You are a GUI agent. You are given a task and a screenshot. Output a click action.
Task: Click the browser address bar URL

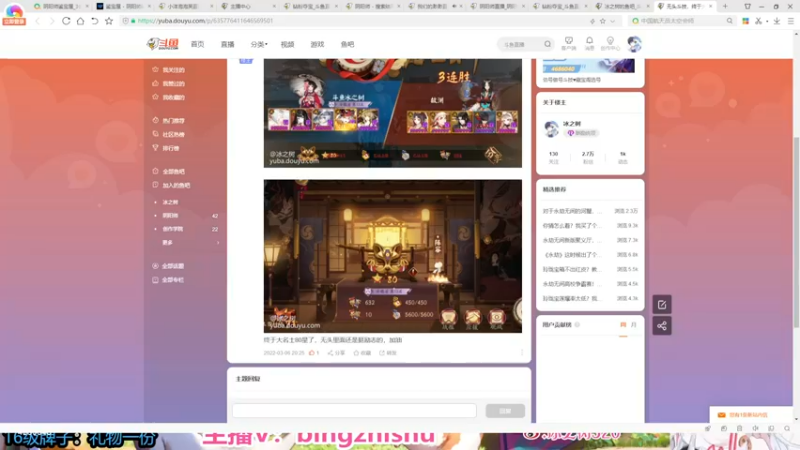205,21
